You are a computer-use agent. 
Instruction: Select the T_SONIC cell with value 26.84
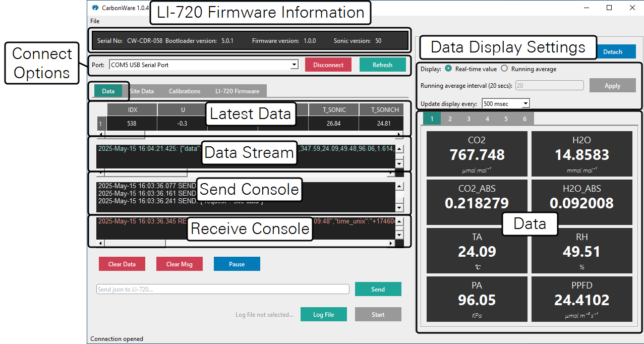(x=333, y=124)
